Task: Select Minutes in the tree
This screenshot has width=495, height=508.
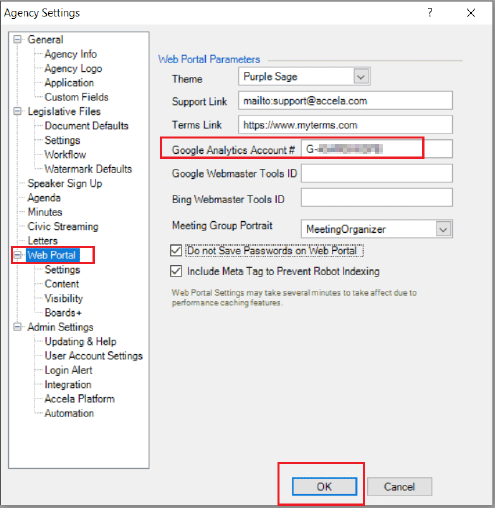Action: 45,212
